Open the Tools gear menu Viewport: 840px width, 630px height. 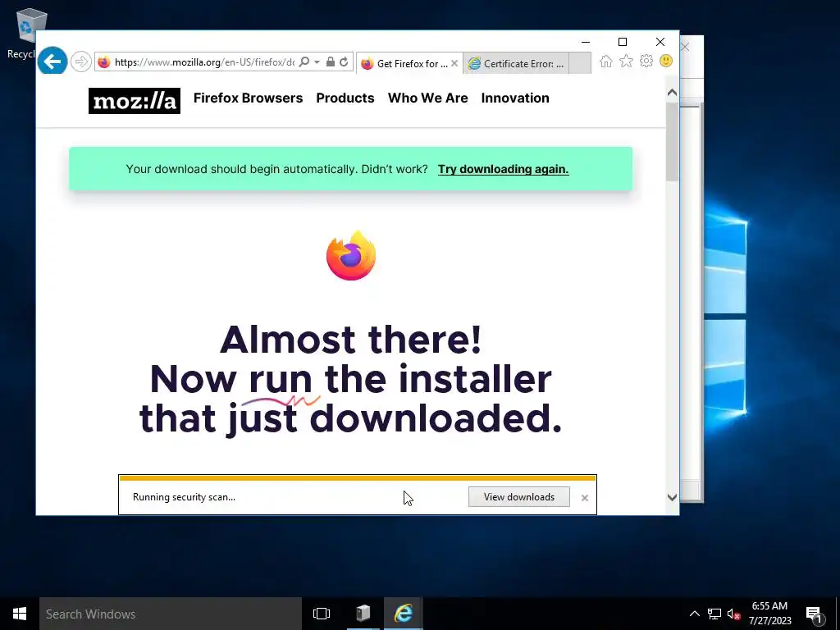tap(646, 61)
